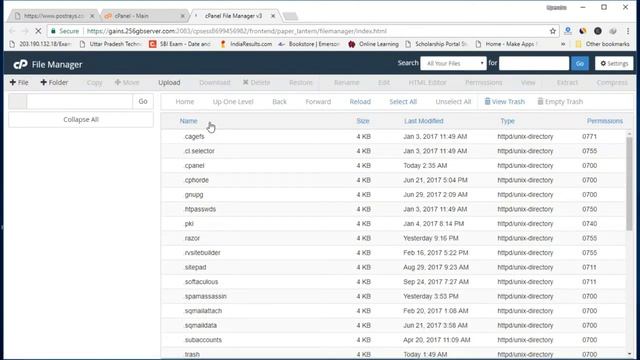Open Chrome menu with three dots
Image resolution: width=640 pixels, height=360 pixels.
[628, 31]
